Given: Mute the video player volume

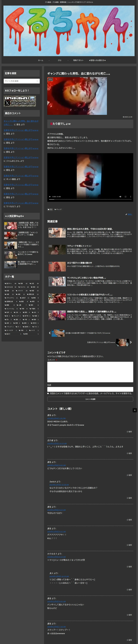Looking at the screenshot, I should [120, 197].
